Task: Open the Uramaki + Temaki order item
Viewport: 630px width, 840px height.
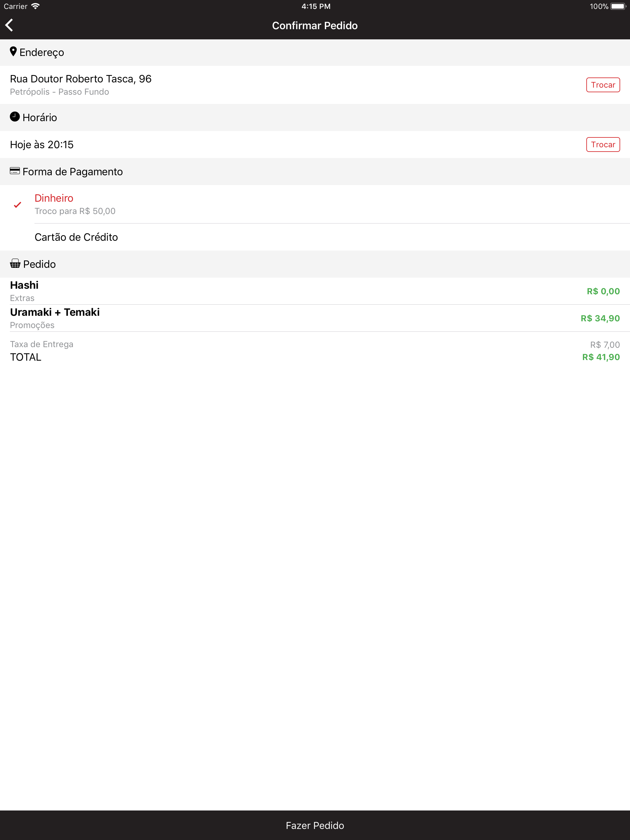Action: point(315,318)
